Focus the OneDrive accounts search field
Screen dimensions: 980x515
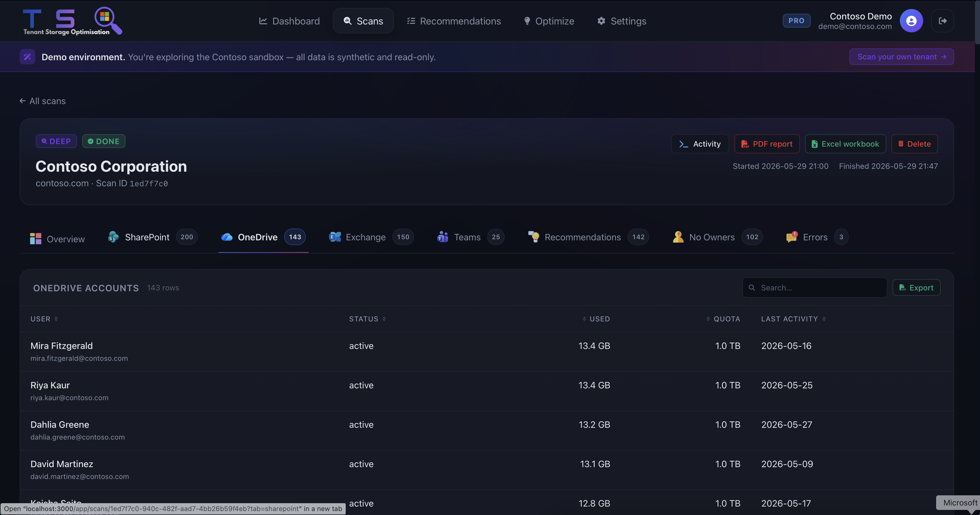pyautogui.click(x=815, y=288)
